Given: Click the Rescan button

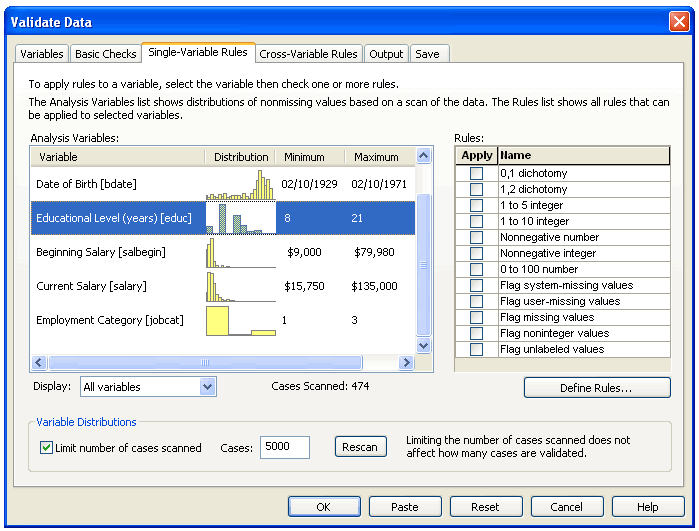Looking at the screenshot, I should (360, 447).
